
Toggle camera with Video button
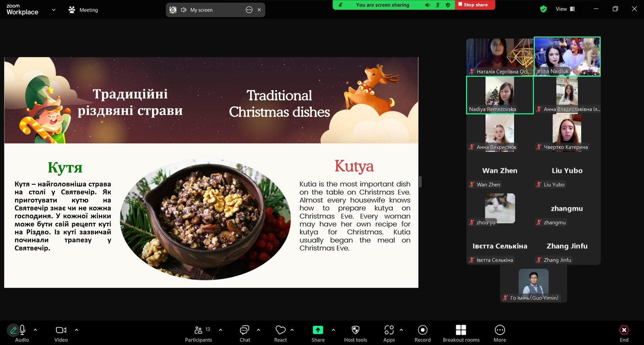(x=61, y=334)
